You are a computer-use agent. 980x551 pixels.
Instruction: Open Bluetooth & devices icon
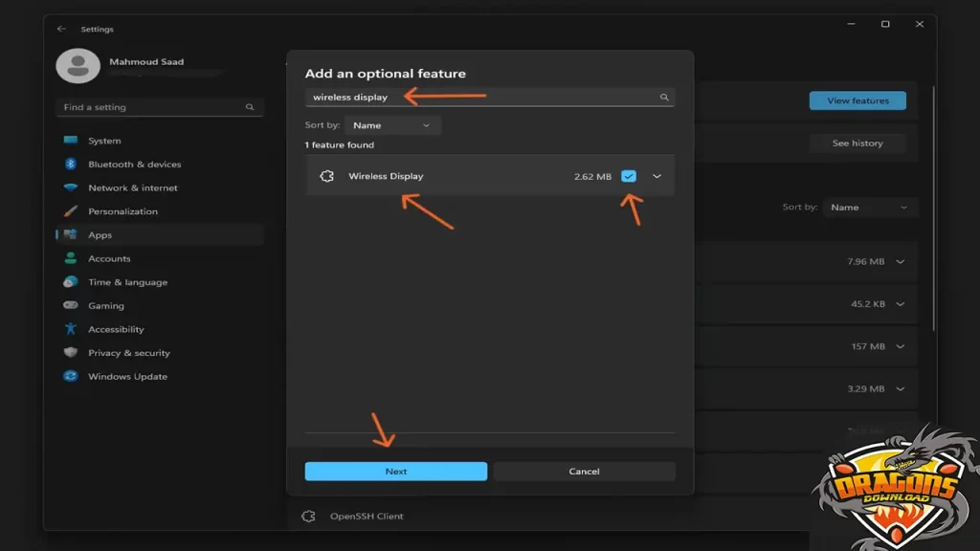pos(70,165)
